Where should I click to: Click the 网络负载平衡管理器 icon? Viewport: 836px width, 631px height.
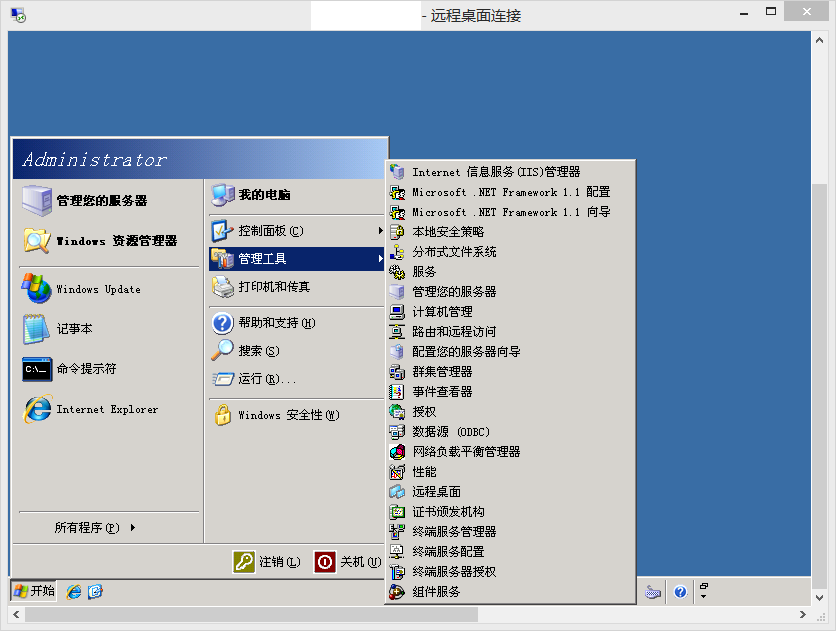coord(397,451)
